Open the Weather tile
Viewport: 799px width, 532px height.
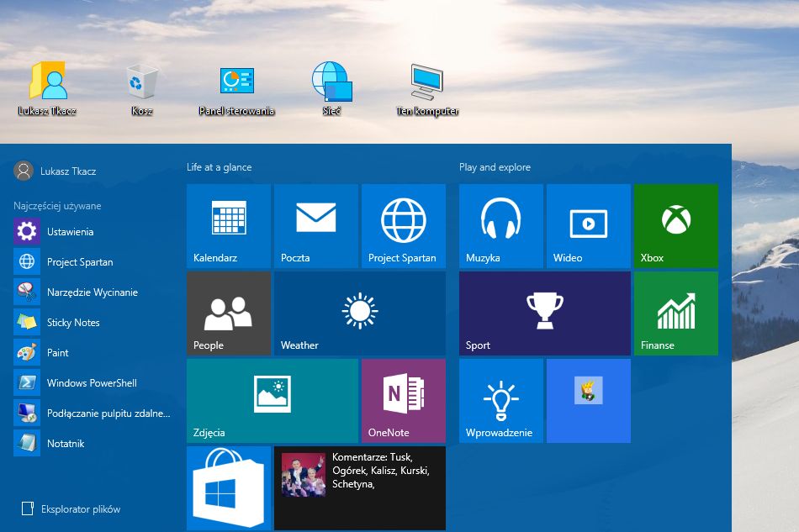(x=360, y=313)
